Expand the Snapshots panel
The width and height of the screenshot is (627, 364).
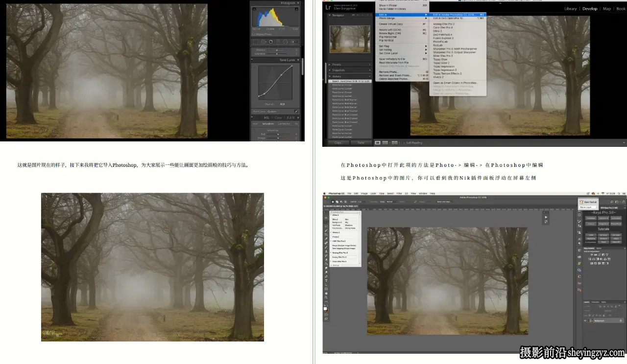tap(330, 70)
